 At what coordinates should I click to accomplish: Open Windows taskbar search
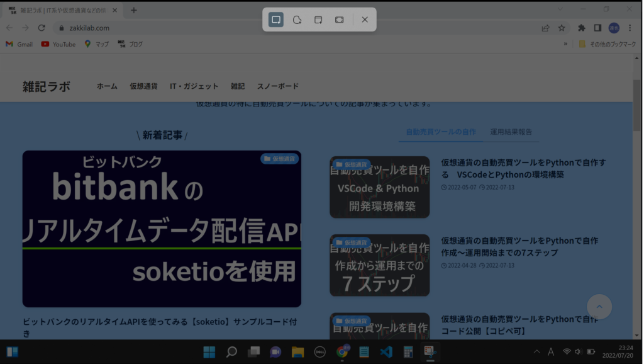(x=231, y=352)
